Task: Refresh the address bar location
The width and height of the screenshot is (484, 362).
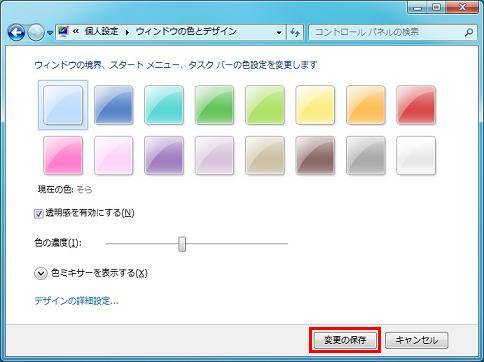Action: [295, 32]
